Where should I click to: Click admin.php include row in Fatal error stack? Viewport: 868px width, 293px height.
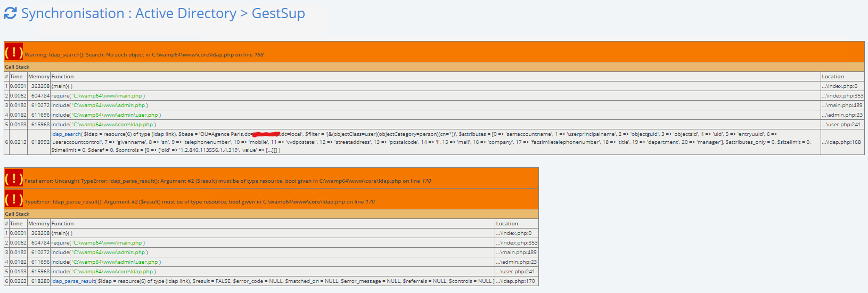pos(271,253)
